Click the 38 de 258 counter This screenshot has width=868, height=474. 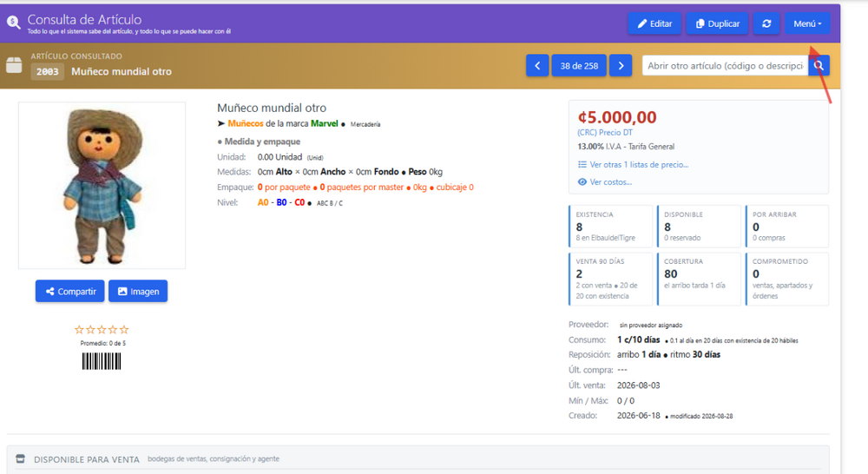tap(579, 66)
